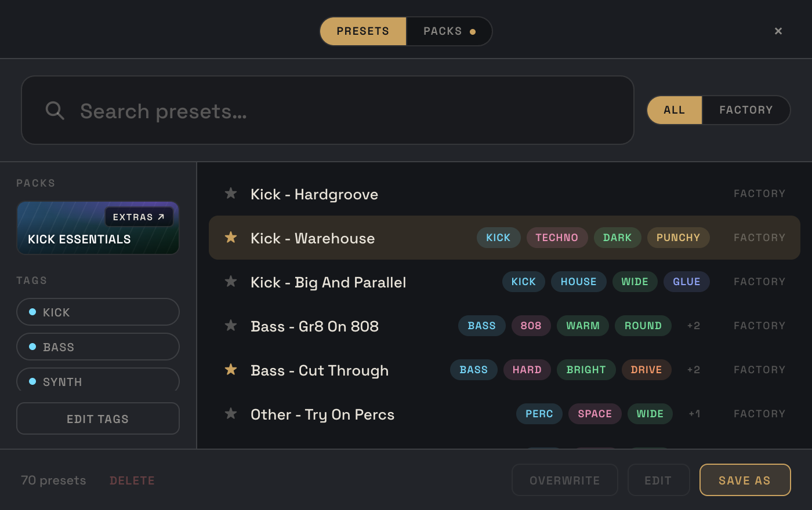The width and height of the screenshot is (812, 510).
Task: Expand +2 tags on Bass - Gr8 On 808
Action: coord(694,326)
